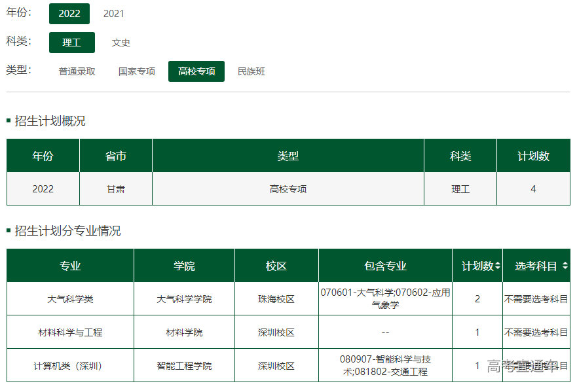Viewport: 577px width, 392px height.
Task: Select the 材料科学与工程 major row
Action: (70, 332)
